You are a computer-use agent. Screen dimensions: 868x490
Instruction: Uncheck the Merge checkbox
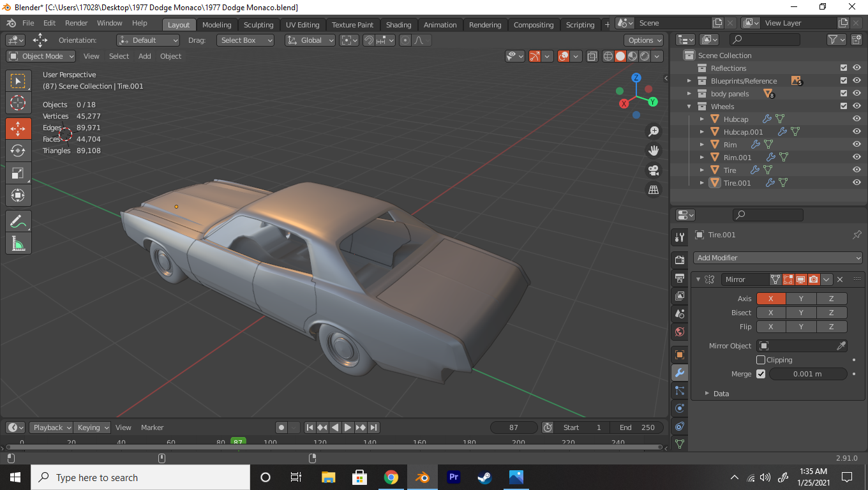point(761,374)
